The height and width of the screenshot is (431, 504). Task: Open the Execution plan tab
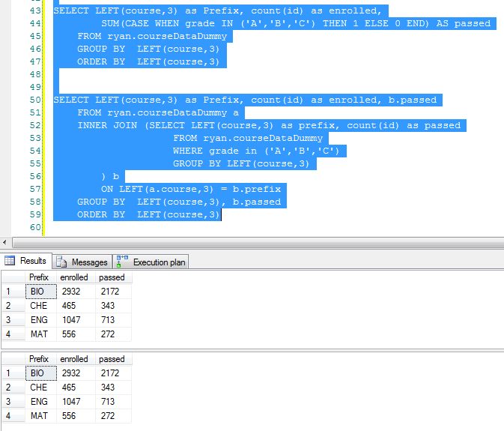coord(151,262)
